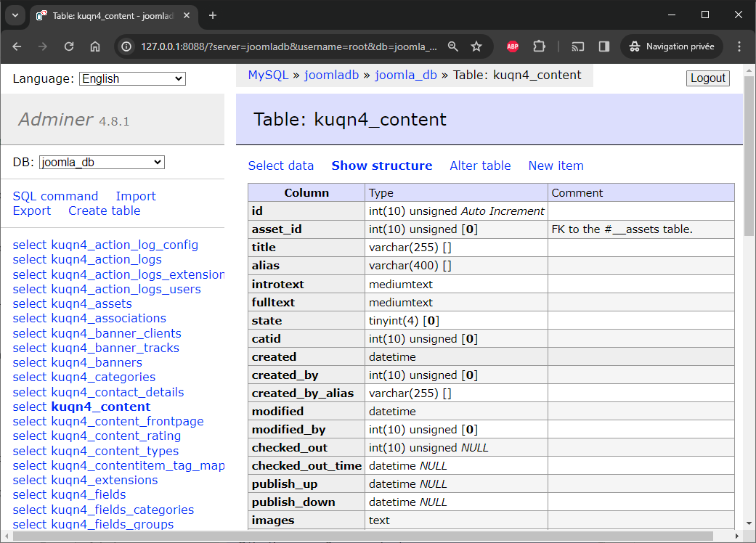Open the tab search chevron in title bar
The height and width of the screenshot is (543, 756).
[x=15, y=15]
